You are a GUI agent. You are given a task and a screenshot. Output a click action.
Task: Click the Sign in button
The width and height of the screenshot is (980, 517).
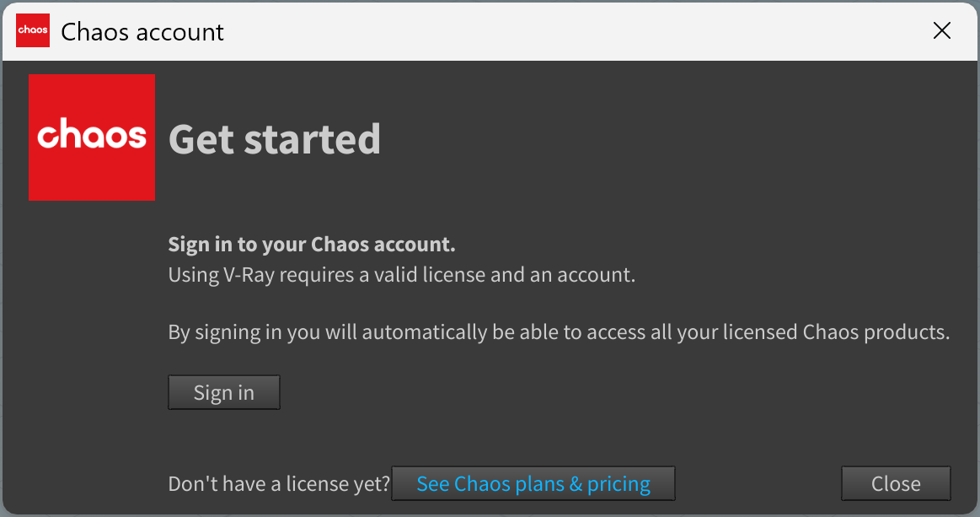[224, 392]
